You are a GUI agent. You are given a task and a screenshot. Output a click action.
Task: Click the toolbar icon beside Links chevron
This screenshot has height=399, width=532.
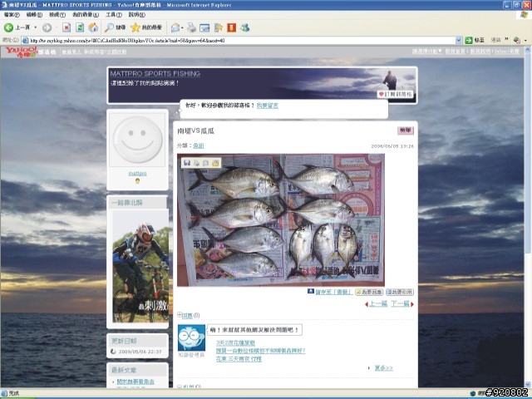[x=517, y=41]
